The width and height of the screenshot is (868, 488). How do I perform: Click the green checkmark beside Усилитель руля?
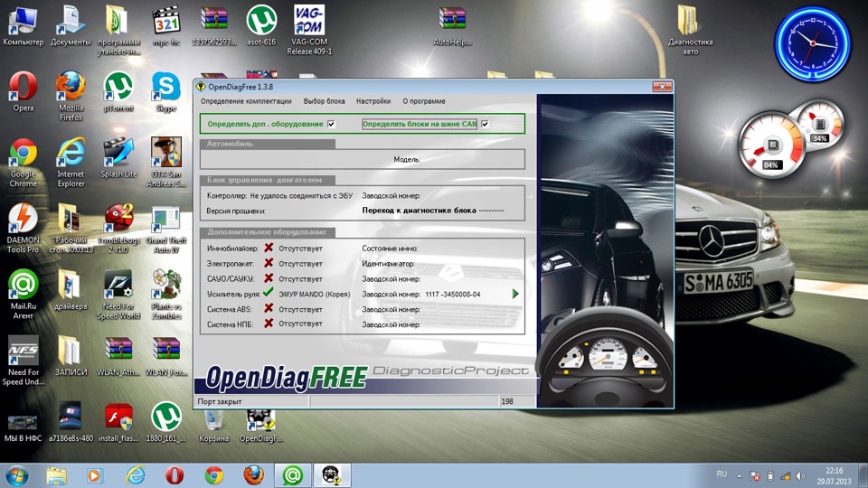[x=269, y=293]
